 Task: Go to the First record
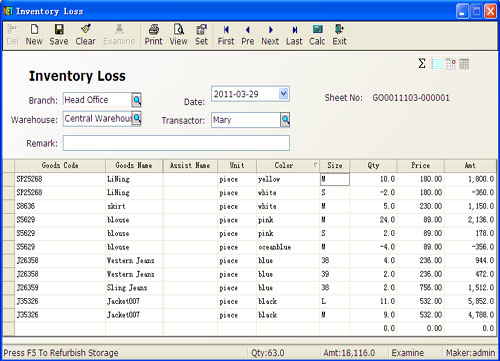coord(226,35)
